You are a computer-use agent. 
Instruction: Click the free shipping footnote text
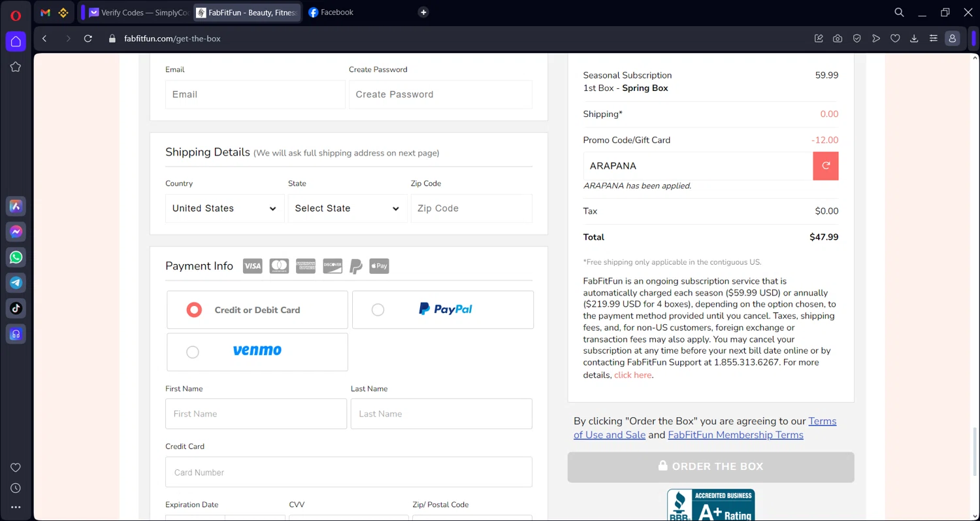pyautogui.click(x=672, y=262)
